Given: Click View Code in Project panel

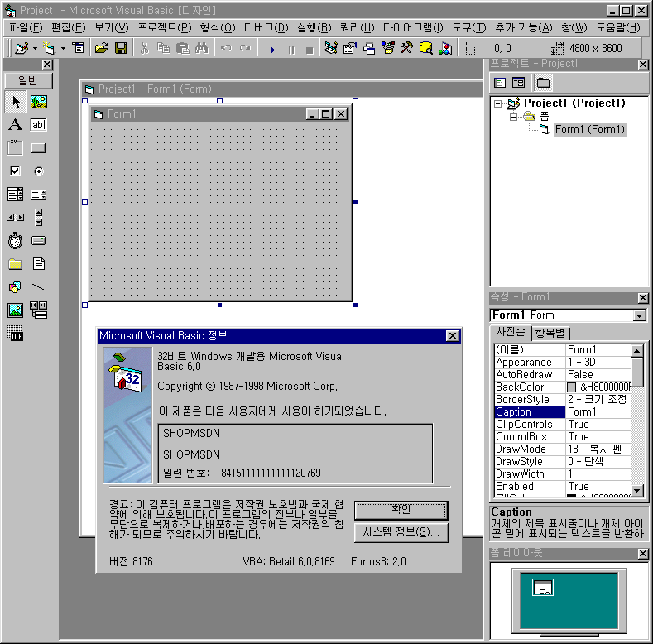Looking at the screenshot, I should point(500,83).
